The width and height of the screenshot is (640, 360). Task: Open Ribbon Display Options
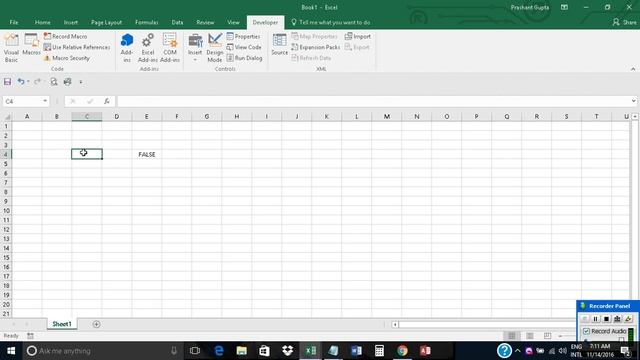tap(564, 7)
